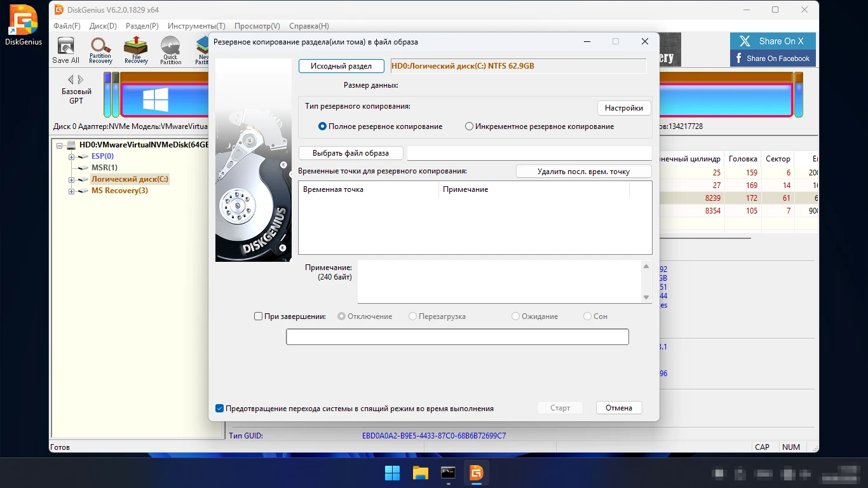The height and width of the screenshot is (488, 868).
Task: Click the Настройки button
Action: (624, 108)
